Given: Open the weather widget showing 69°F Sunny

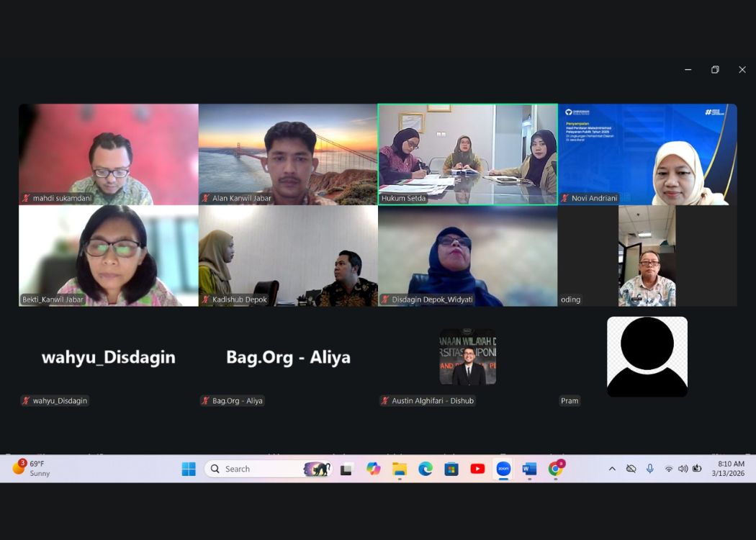Looking at the screenshot, I should (x=32, y=469).
